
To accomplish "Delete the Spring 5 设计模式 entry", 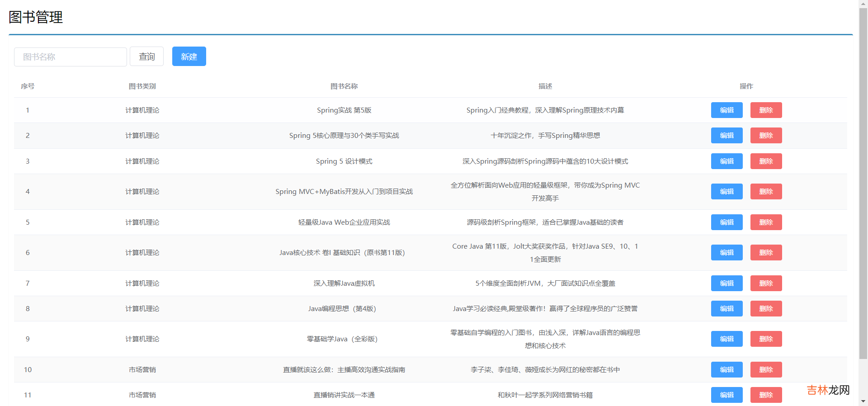I will click(766, 161).
